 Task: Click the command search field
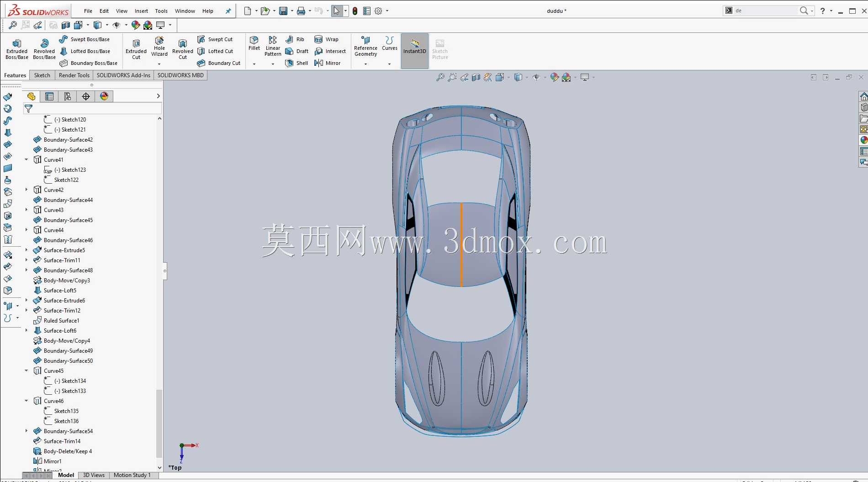765,11
